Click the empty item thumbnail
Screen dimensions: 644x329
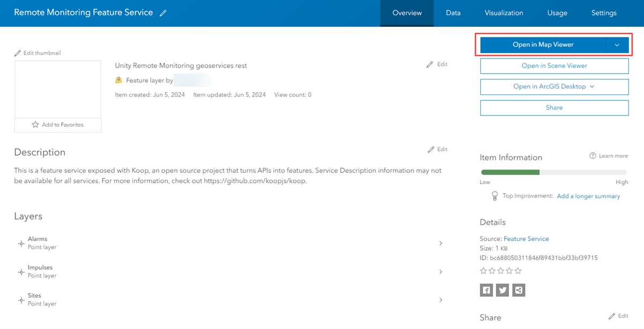click(x=57, y=89)
